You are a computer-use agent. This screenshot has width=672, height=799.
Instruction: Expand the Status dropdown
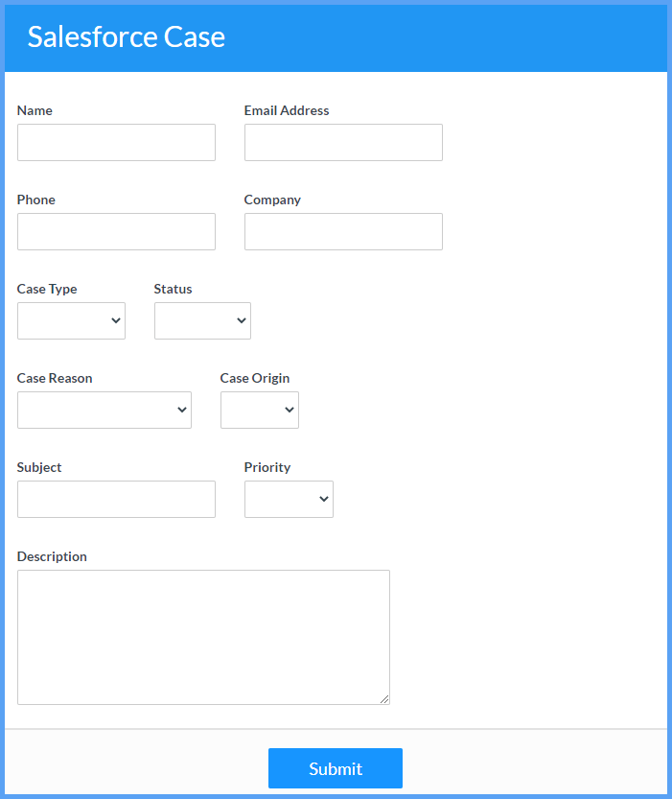(202, 320)
